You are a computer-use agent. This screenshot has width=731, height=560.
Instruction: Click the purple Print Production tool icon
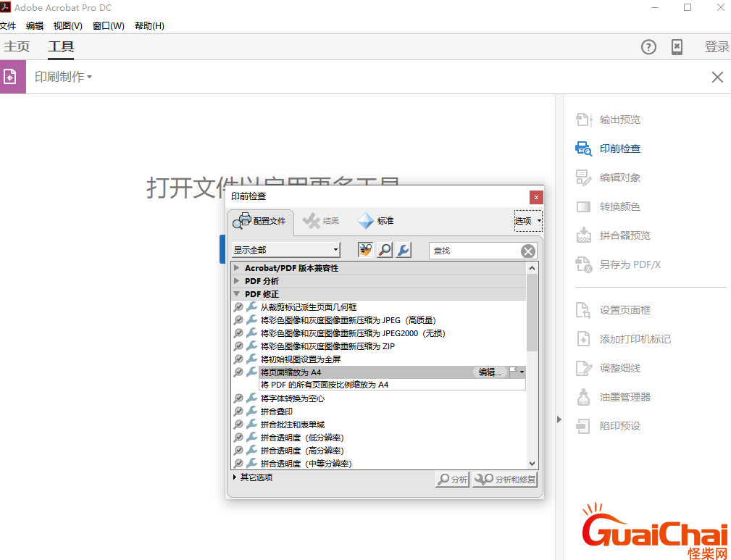click(x=12, y=77)
